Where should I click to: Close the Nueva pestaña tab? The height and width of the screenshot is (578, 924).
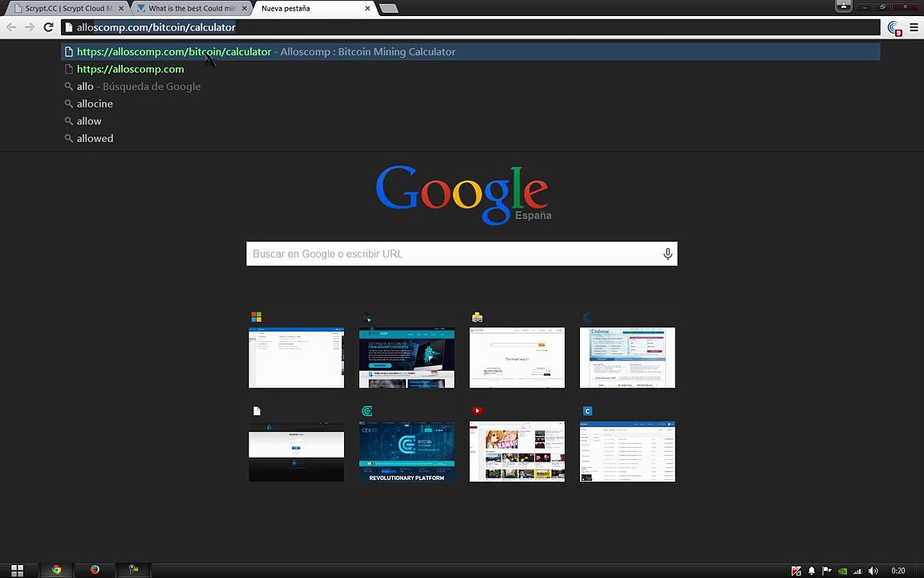(x=367, y=8)
